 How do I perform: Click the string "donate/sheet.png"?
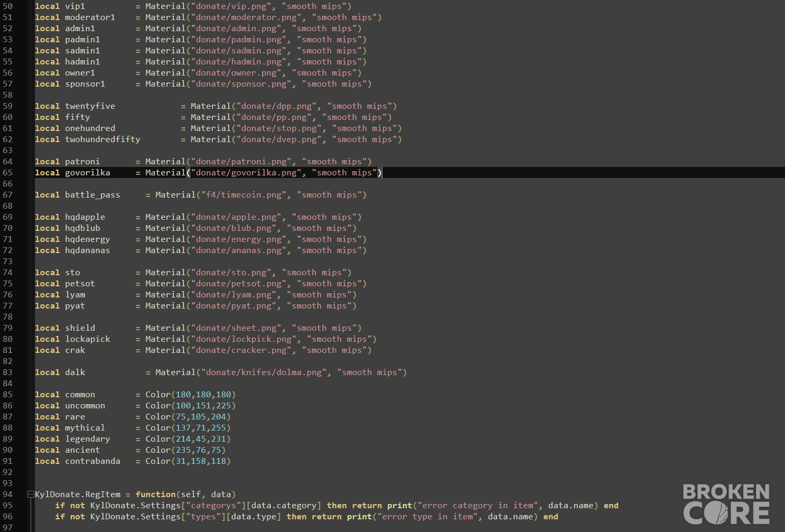coord(236,328)
